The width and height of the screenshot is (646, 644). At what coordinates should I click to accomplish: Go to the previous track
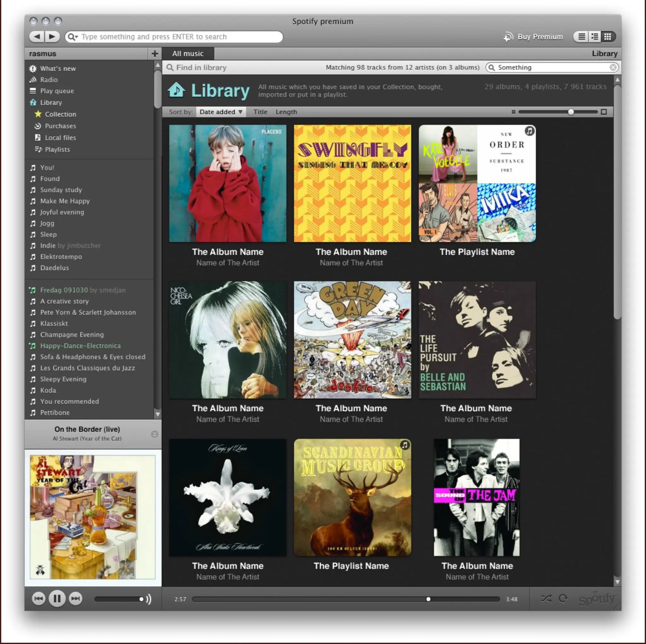(x=38, y=599)
